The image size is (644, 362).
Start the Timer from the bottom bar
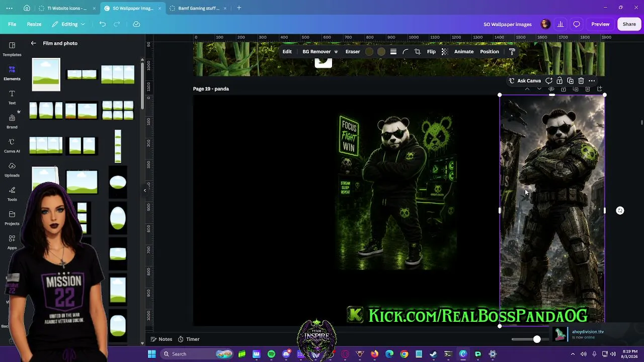(189, 339)
